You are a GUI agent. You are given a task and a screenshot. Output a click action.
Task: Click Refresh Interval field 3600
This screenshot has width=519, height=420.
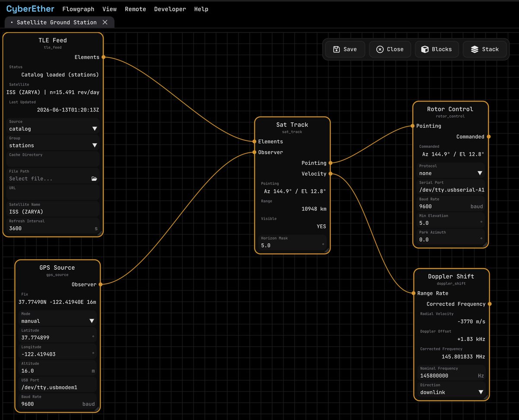pyautogui.click(x=53, y=225)
